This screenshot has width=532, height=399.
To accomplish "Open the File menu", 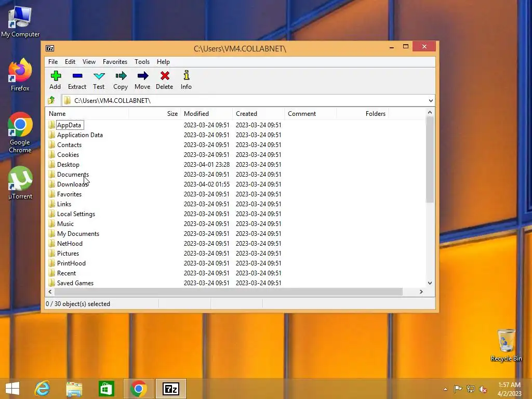I will point(53,62).
